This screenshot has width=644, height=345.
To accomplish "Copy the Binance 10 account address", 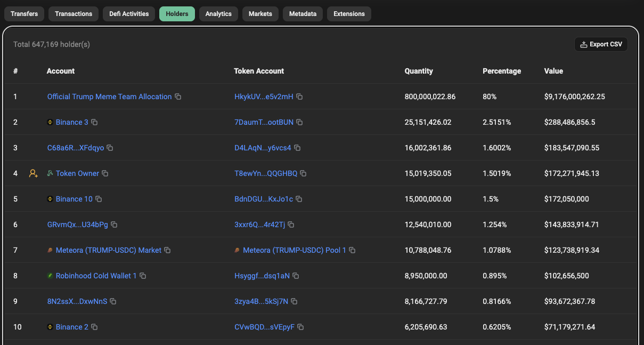I will [x=99, y=199].
